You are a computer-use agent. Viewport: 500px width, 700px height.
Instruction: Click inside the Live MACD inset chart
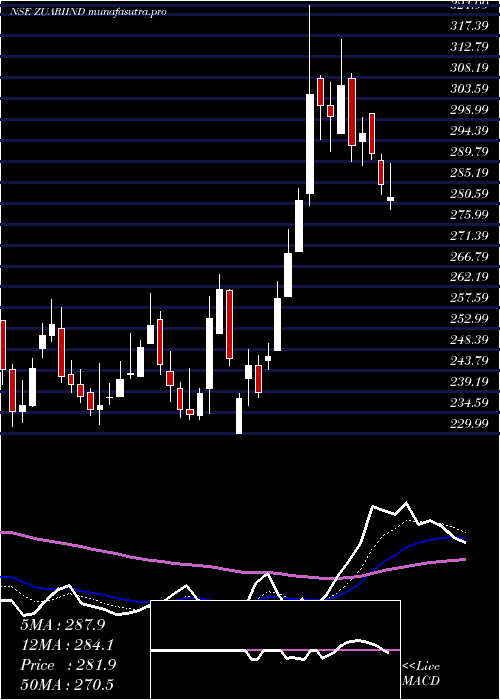click(x=275, y=650)
